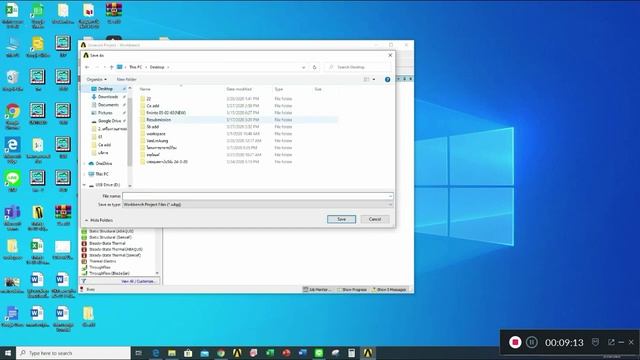The width and height of the screenshot is (640, 360).
Task: Open the Organize dropdown menu
Action: (96, 79)
